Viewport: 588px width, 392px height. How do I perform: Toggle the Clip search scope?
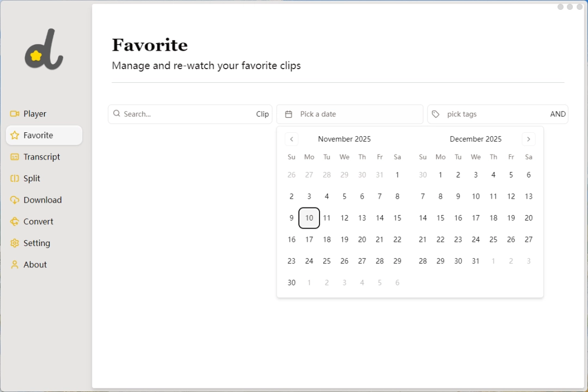click(262, 114)
